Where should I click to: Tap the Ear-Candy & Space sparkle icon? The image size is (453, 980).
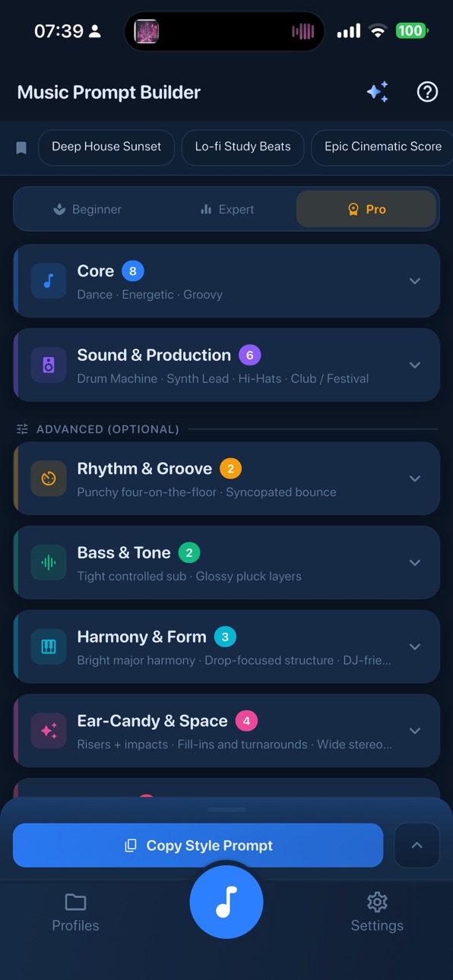(49, 731)
